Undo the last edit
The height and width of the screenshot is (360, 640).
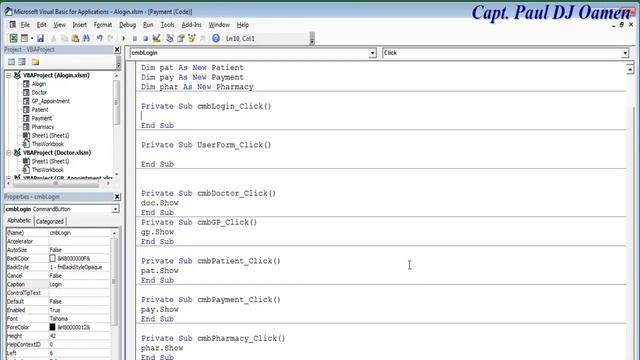[x=99, y=38]
